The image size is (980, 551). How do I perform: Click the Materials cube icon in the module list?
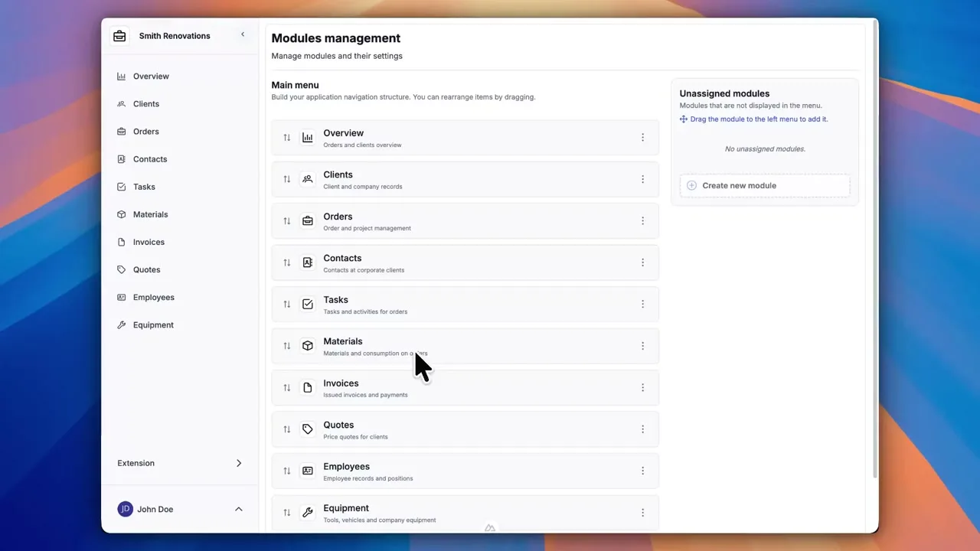tap(307, 345)
